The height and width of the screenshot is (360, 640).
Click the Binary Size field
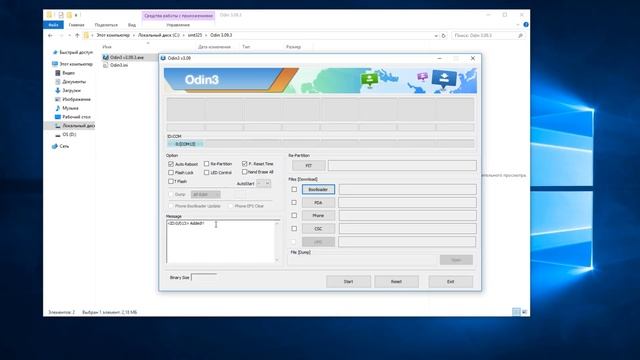tap(204, 277)
